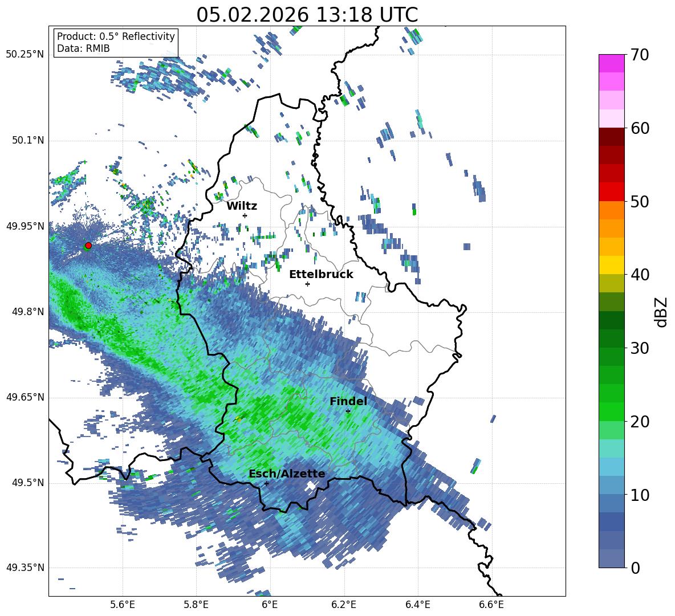This screenshot has width=675, height=616.
Task: Click the Data: RMIB text
Action: (x=83, y=48)
